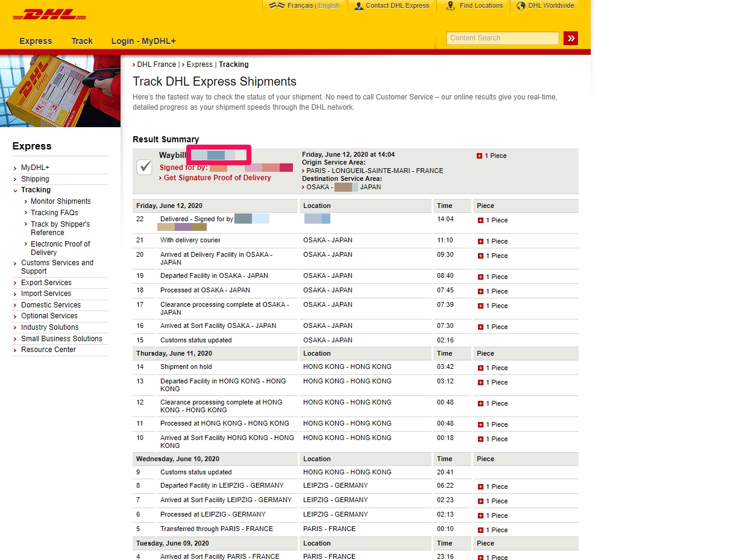
Task: Open Import Services in sidebar
Action: (x=46, y=294)
